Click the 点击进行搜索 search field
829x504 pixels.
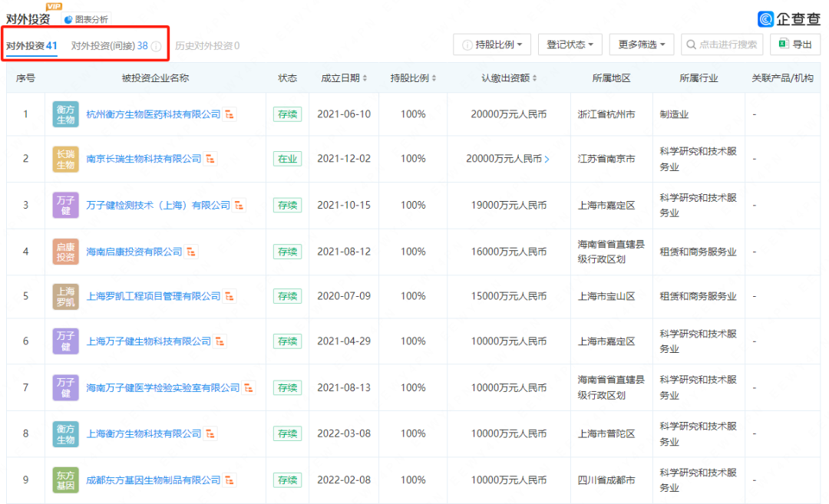click(722, 44)
